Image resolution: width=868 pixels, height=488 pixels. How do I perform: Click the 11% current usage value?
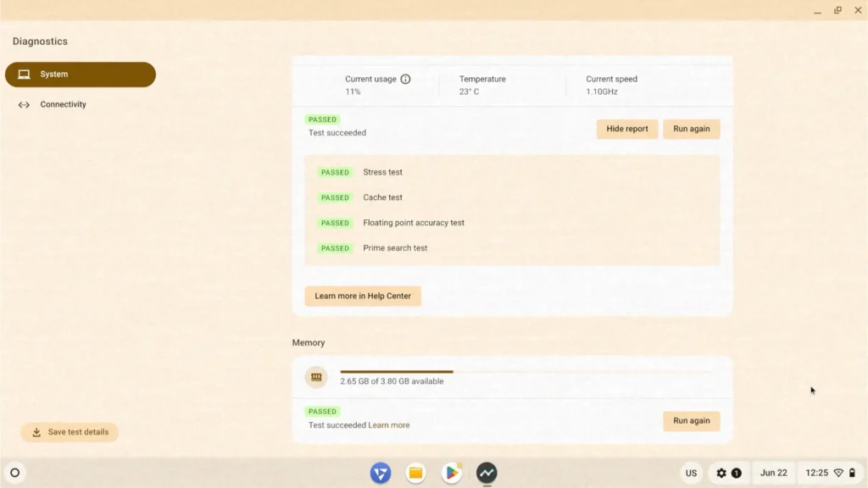(x=353, y=91)
